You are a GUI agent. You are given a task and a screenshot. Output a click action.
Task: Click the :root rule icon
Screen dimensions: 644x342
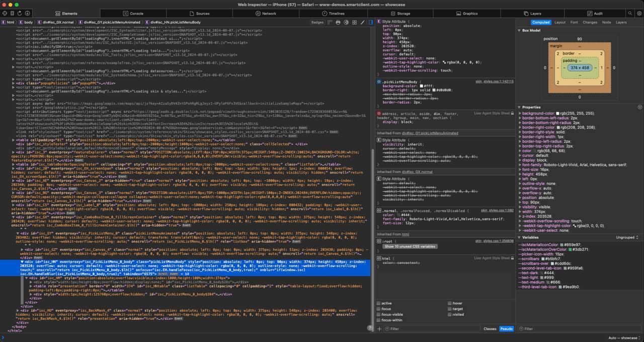379,241
